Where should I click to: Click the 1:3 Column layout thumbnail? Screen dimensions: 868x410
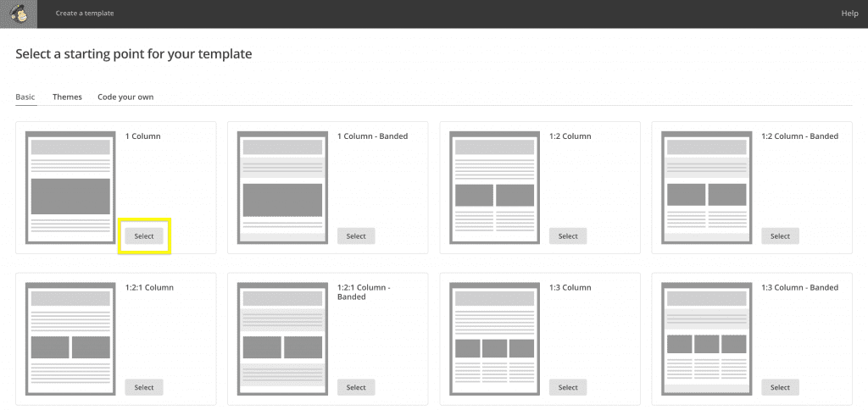(x=494, y=339)
